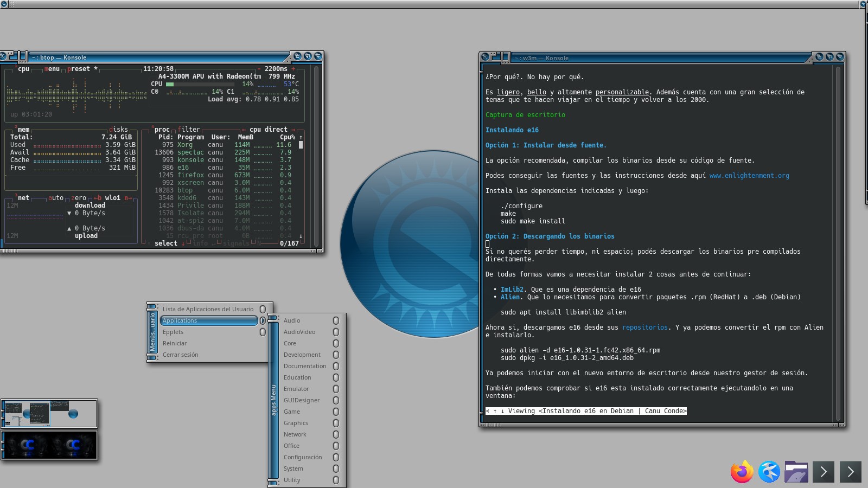The height and width of the screenshot is (488, 868).
Task: Open the btop 'menu' button
Action: (x=52, y=69)
